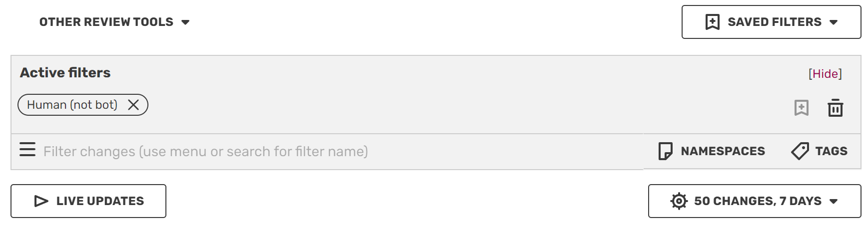Screen dimensions: 868x228
Task: Select the Human (not bot) filter chip
Action: (72, 105)
